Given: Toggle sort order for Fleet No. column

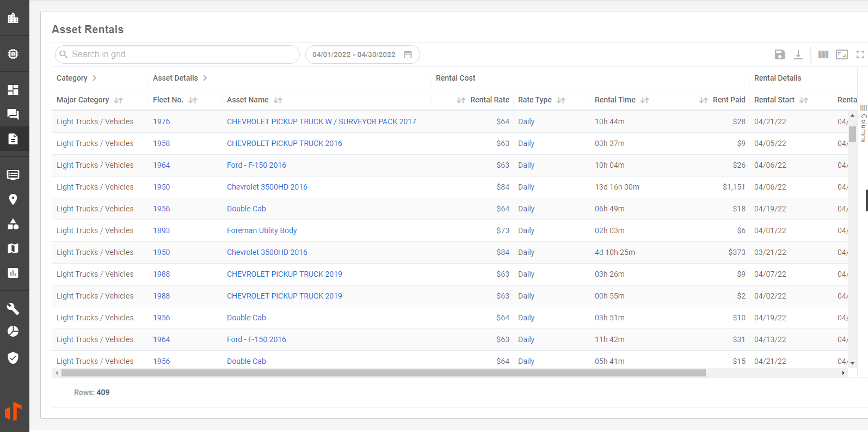Looking at the screenshot, I should coord(193,100).
